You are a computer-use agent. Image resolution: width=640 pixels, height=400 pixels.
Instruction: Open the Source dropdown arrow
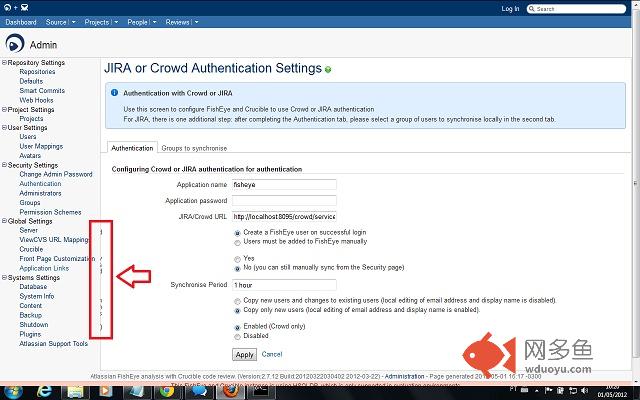pos(73,22)
